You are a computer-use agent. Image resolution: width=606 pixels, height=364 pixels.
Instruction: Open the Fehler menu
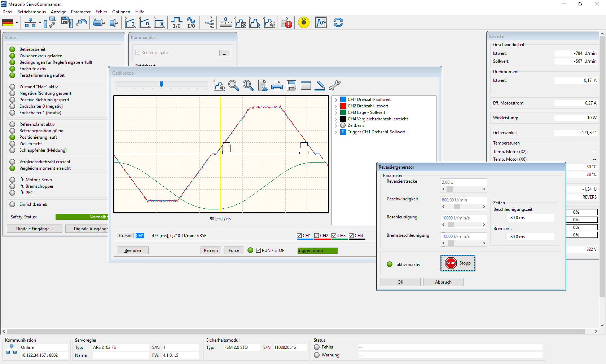101,12
